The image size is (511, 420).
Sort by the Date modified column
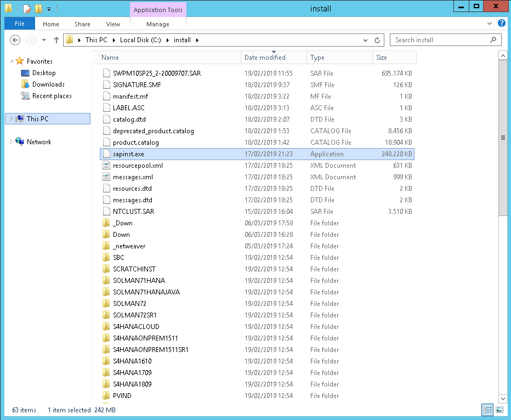(x=274, y=58)
